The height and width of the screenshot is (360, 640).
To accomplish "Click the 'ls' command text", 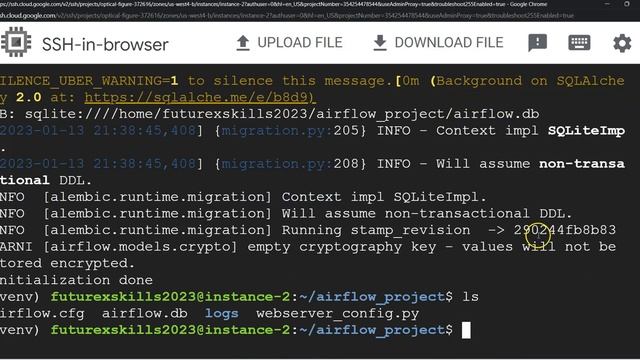I will [470, 297].
